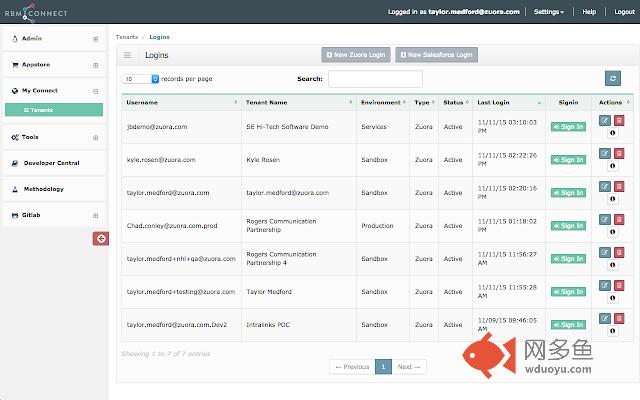Delete the Intralinks POC login
The height and width of the screenshot is (400, 640).
tap(619, 318)
